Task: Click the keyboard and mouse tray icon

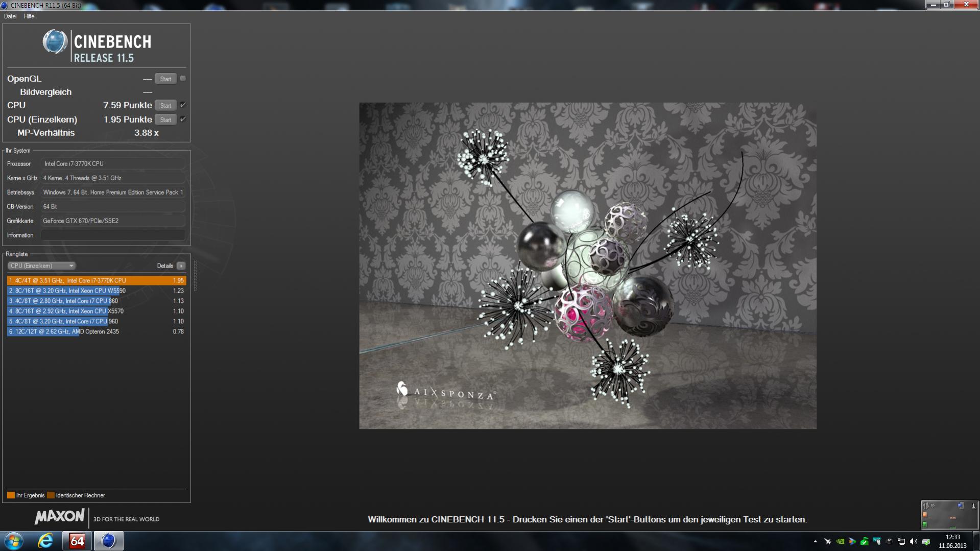Action: tap(877, 541)
